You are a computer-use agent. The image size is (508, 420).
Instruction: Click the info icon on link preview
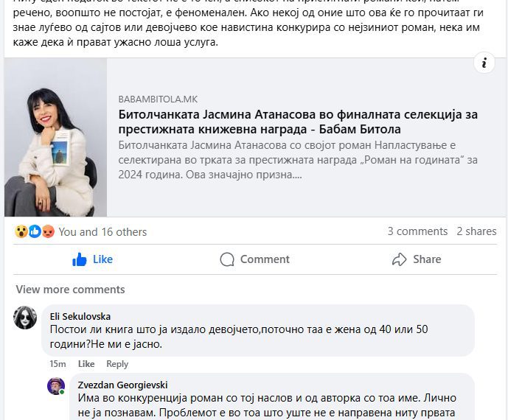pos(484,63)
